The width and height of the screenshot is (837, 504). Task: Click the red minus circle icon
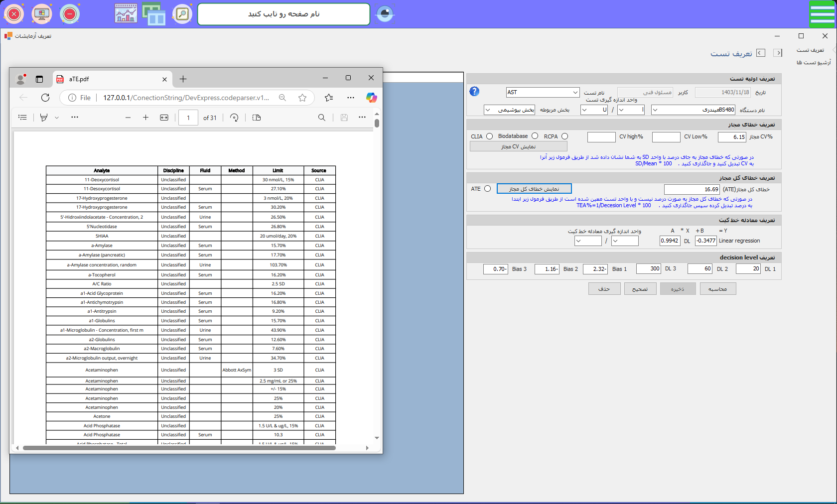click(70, 14)
